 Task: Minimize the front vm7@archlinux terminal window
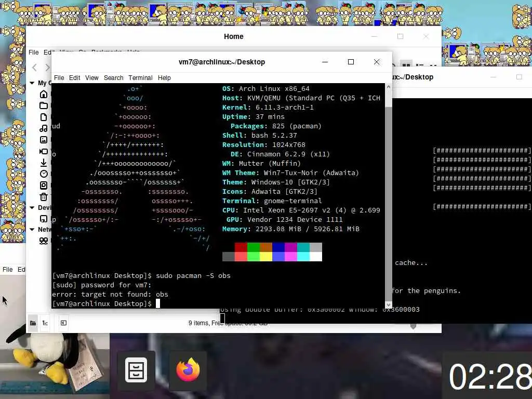pos(325,62)
